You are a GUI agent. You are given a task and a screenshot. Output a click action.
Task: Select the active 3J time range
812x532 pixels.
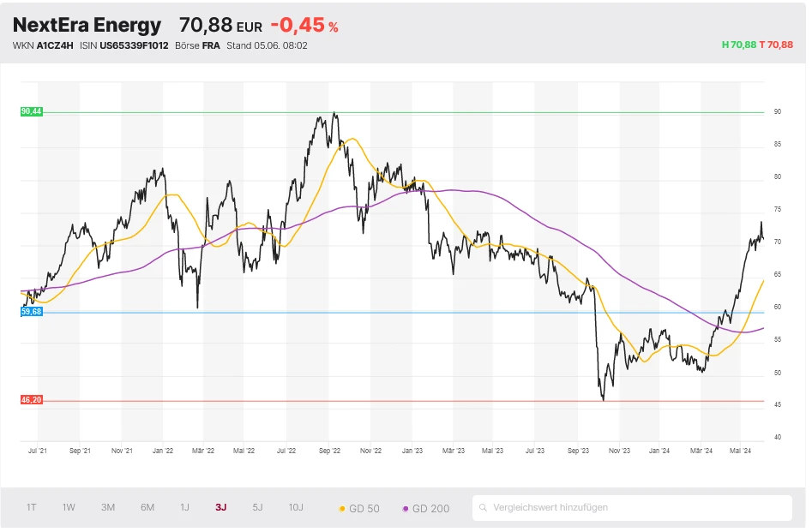coord(221,507)
